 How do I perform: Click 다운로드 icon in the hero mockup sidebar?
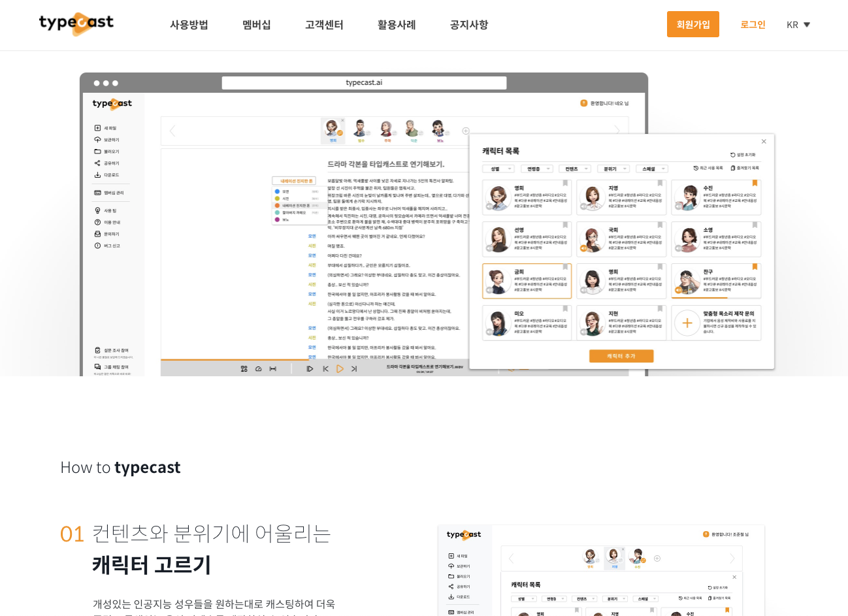97,175
